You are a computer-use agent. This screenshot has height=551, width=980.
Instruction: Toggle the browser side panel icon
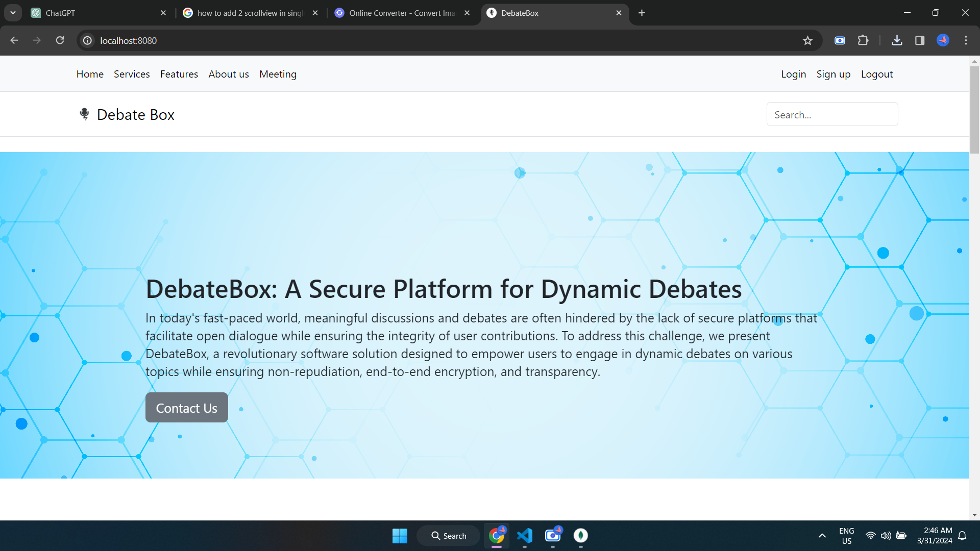click(920, 40)
